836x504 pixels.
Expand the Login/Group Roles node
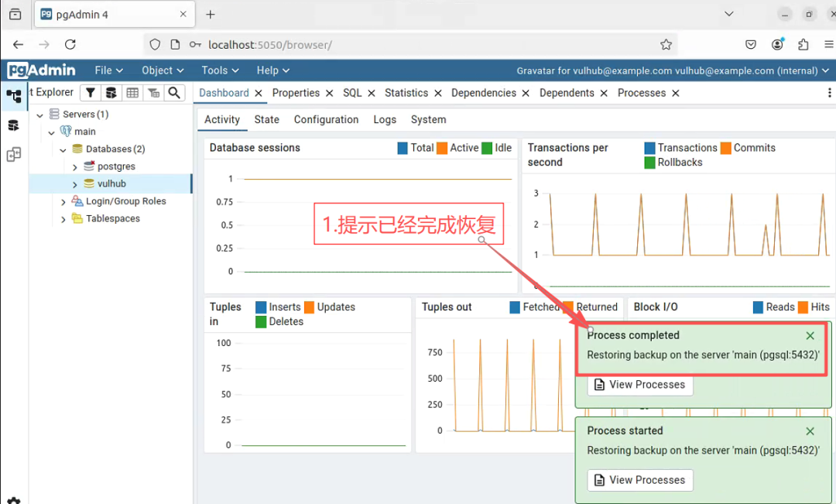pyautogui.click(x=63, y=202)
